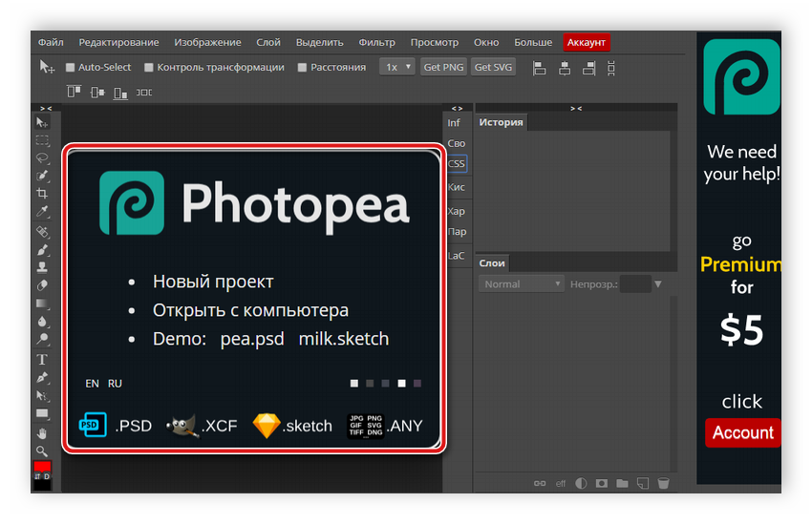Align top edges icon
The height and width of the screenshot is (524, 812).
pos(75,92)
